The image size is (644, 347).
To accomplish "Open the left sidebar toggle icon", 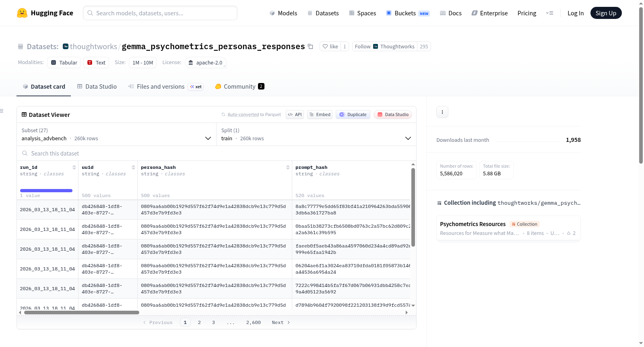I will pos(2,111).
